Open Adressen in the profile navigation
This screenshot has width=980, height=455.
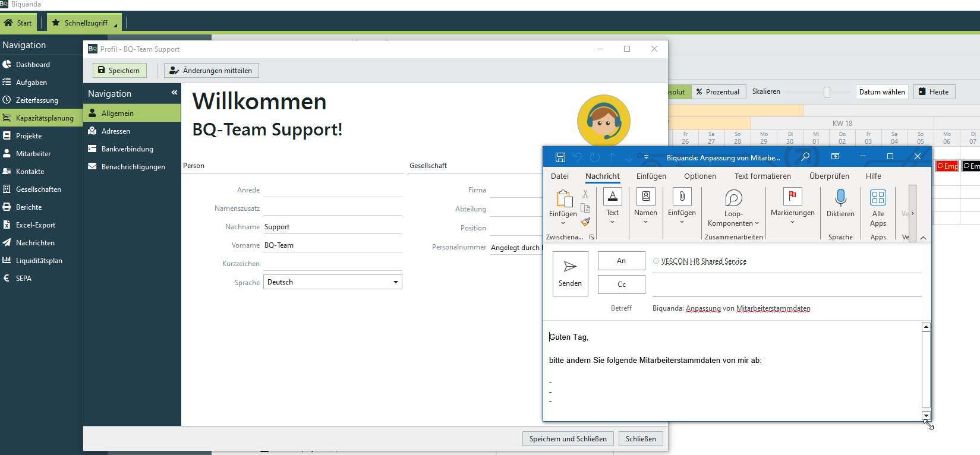[132, 131]
